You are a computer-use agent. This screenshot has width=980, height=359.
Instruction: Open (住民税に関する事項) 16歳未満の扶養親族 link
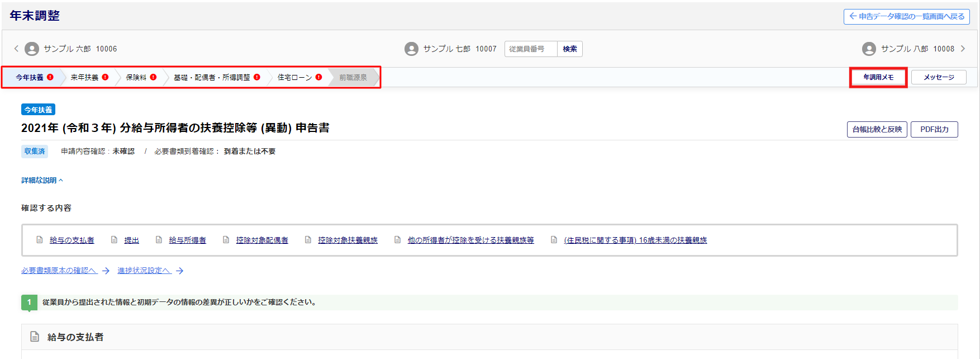click(635, 240)
